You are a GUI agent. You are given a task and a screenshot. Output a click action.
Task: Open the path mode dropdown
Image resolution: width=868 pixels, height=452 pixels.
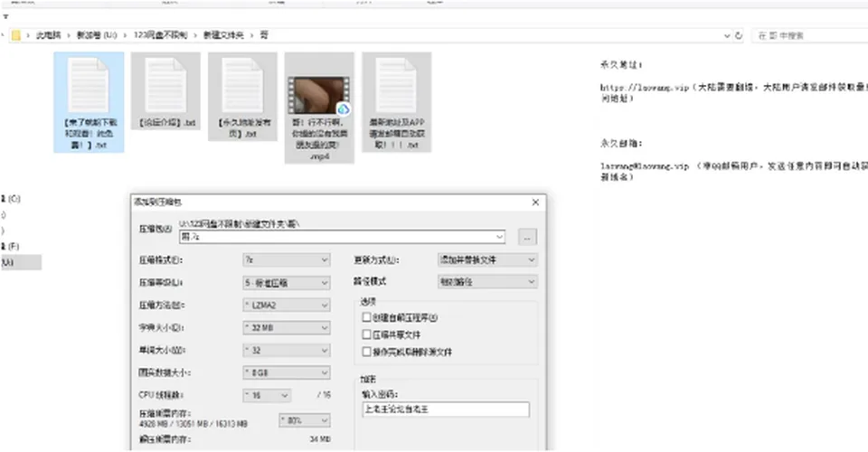[487, 282]
